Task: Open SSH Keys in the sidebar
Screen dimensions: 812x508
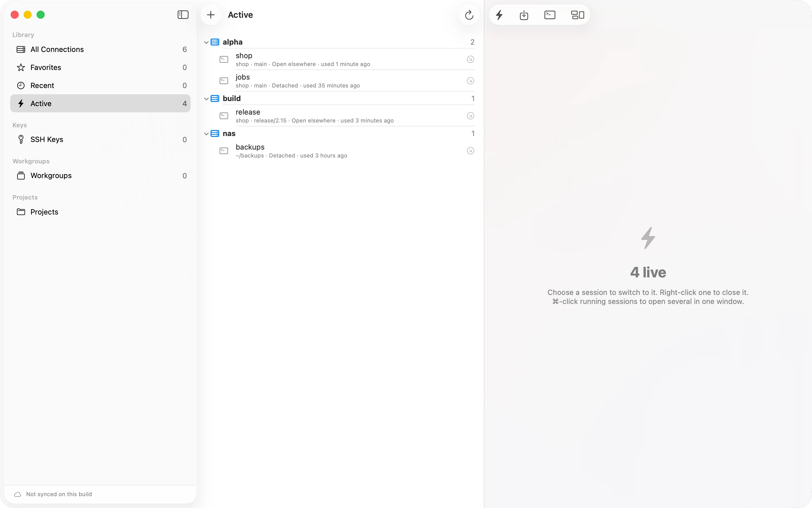Action: point(100,139)
